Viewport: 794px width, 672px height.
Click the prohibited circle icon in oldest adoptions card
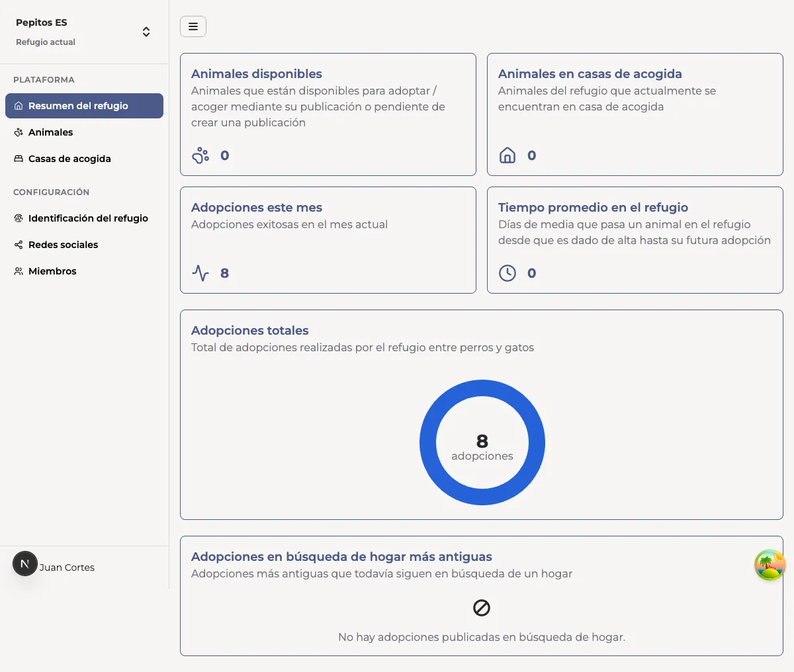[482, 608]
